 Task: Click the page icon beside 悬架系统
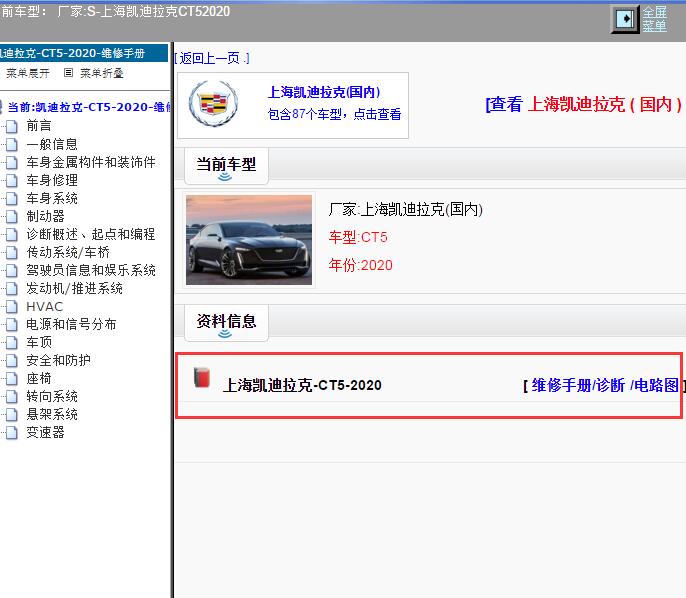pyautogui.click(x=12, y=415)
